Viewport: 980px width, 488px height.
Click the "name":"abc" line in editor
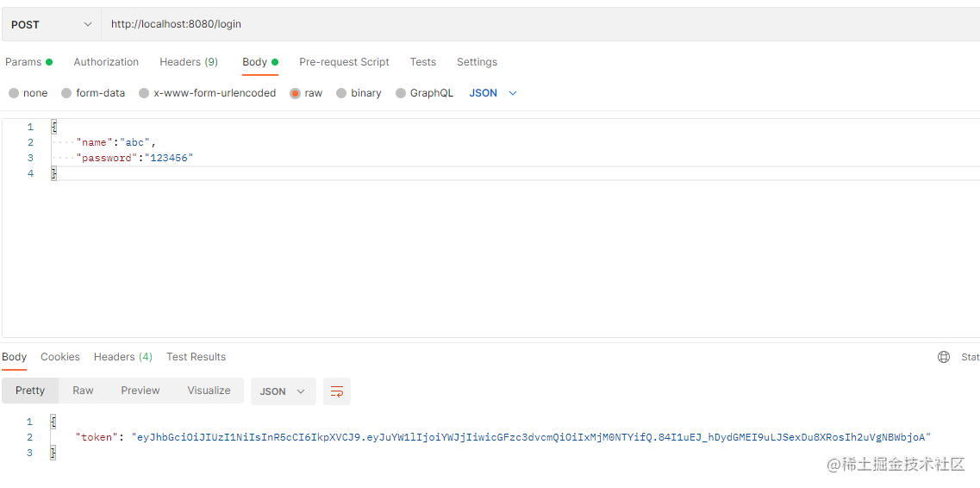pos(115,142)
